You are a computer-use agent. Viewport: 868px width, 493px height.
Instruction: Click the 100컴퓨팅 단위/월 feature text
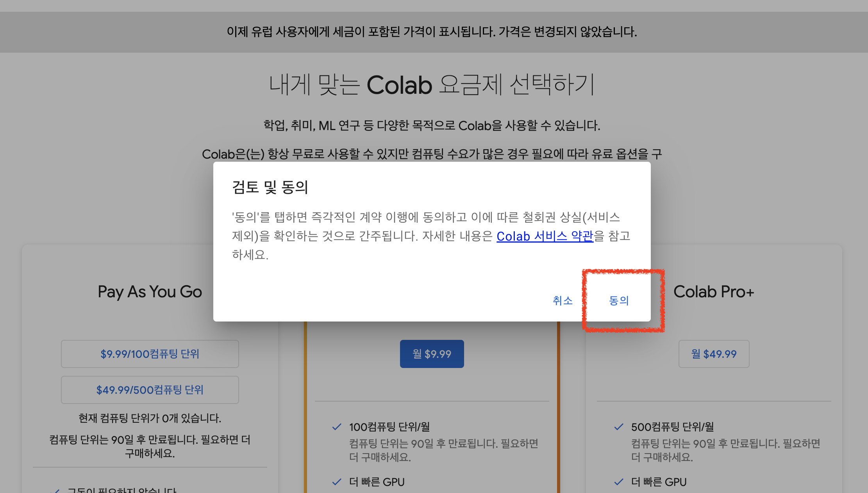point(389,427)
